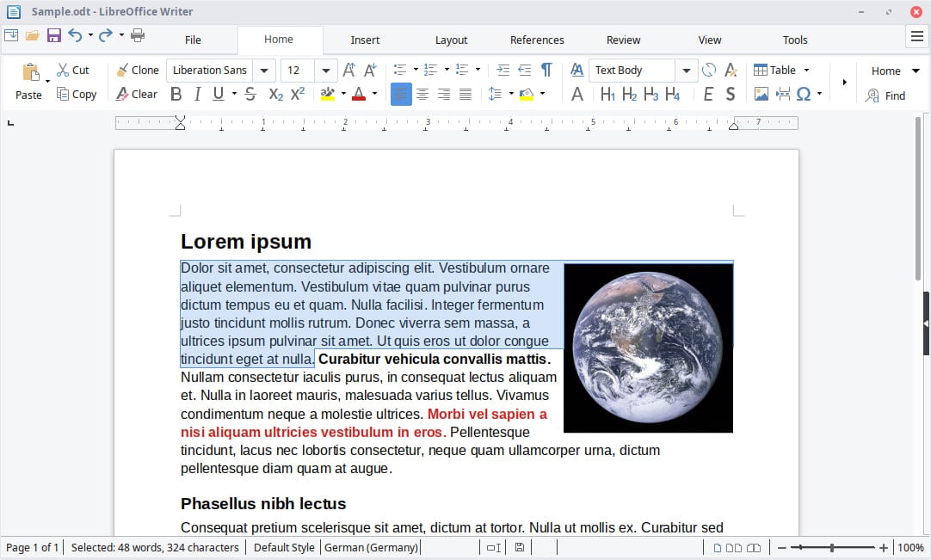Expand the highlight color dropdown arrow
931x560 pixels.
click(344, 92)
